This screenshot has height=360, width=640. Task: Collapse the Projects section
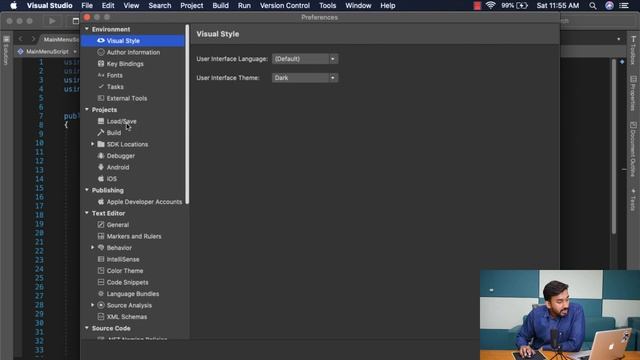(87, 109)
